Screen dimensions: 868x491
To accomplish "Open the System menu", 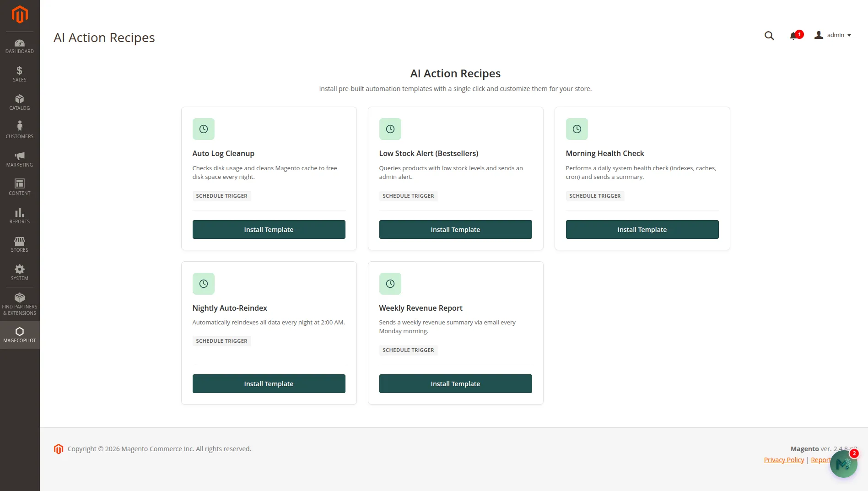I will click(x=20, y=273).
